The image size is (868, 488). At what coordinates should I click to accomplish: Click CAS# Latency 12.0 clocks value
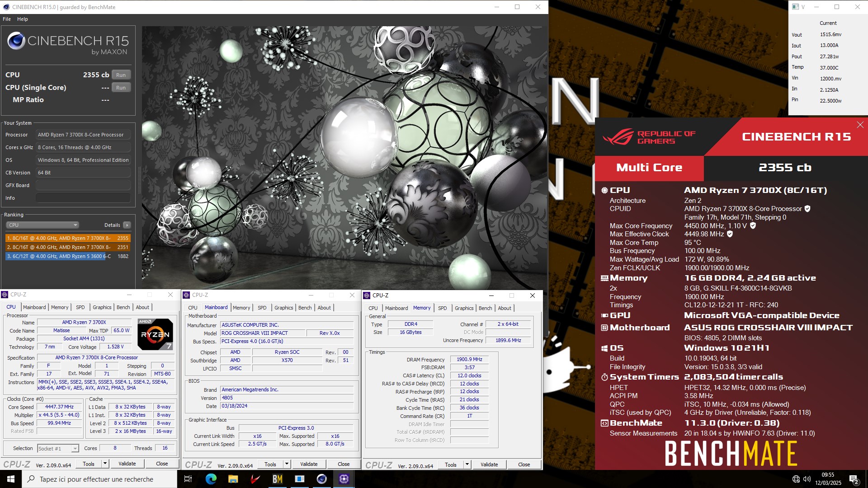[x=469, y=375]
